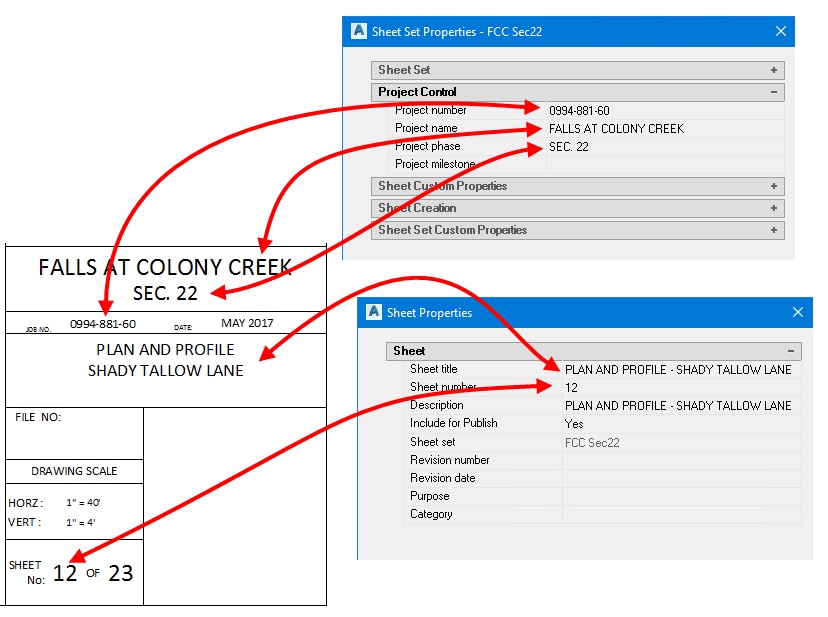
Task: Select the Project phase label
Action: click(427, 146)
